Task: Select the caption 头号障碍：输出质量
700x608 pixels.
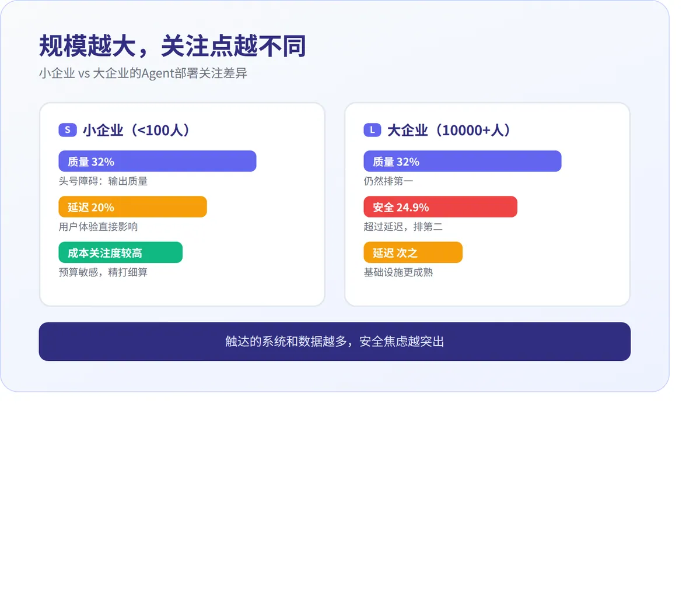Action: 103,181
